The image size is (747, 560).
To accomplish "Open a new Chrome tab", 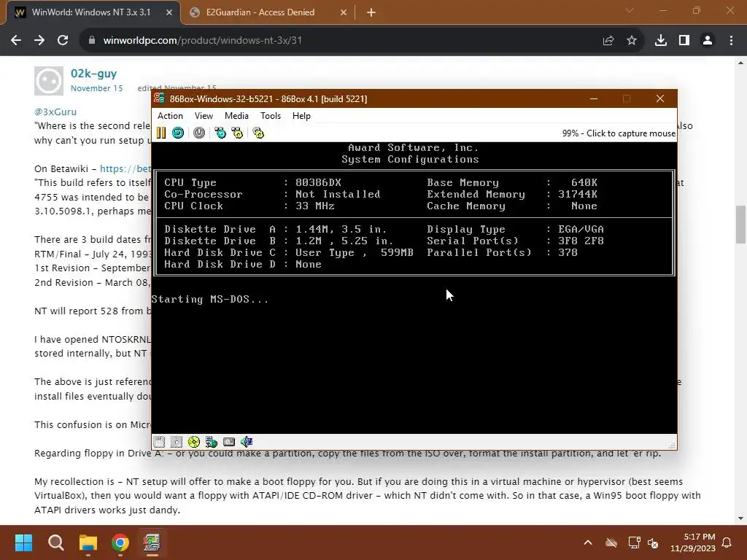I will click(371, 12).
